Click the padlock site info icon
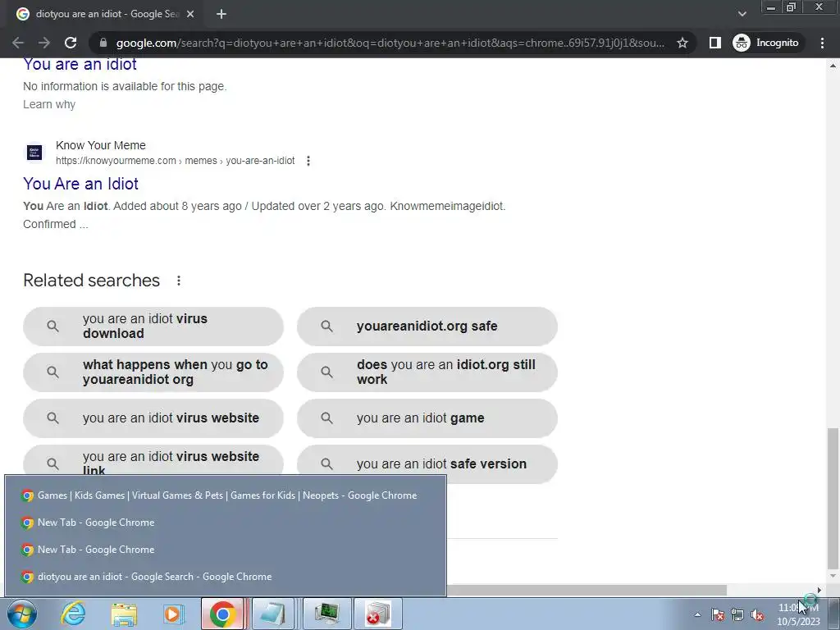The width and height of the screenshot is (840, 630). (x=103, y=43)
